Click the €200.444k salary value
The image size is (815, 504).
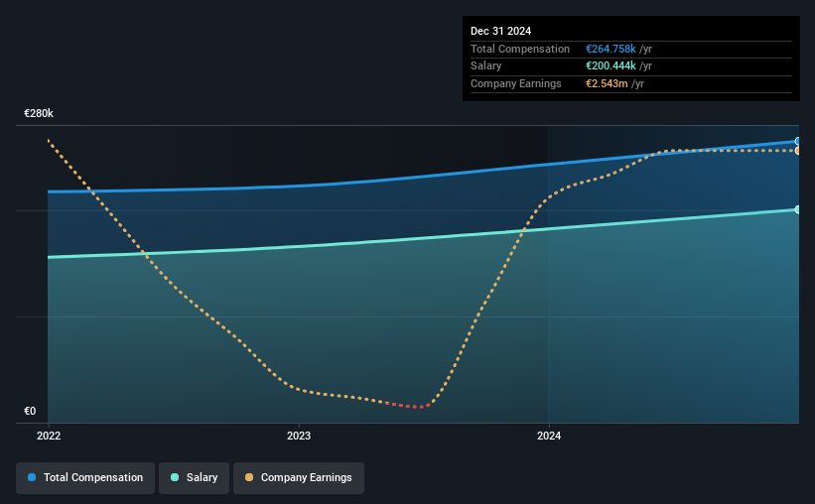(x=611, y=66)
